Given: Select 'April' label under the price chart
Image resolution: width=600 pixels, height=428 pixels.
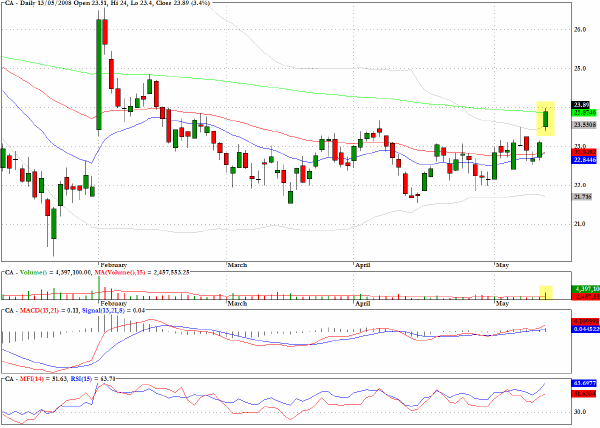Looking at the screenshot, I should [x=362, y=265].
